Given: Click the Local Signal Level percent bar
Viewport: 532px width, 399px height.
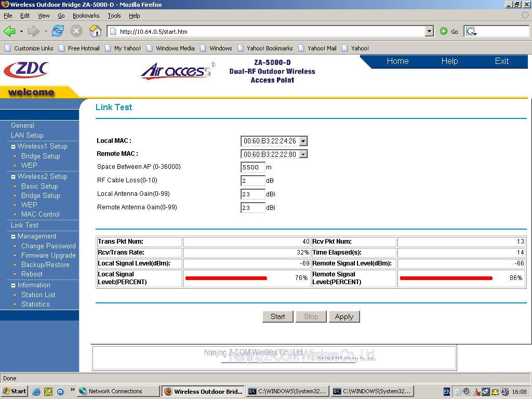Looking at the screenshot, I should pos(226,278).
